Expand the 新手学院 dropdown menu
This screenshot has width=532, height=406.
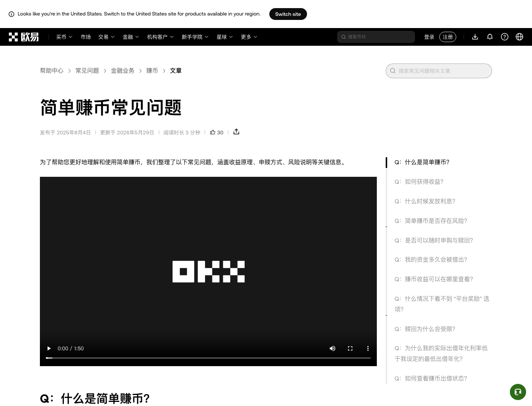click(x=195, y=37)
